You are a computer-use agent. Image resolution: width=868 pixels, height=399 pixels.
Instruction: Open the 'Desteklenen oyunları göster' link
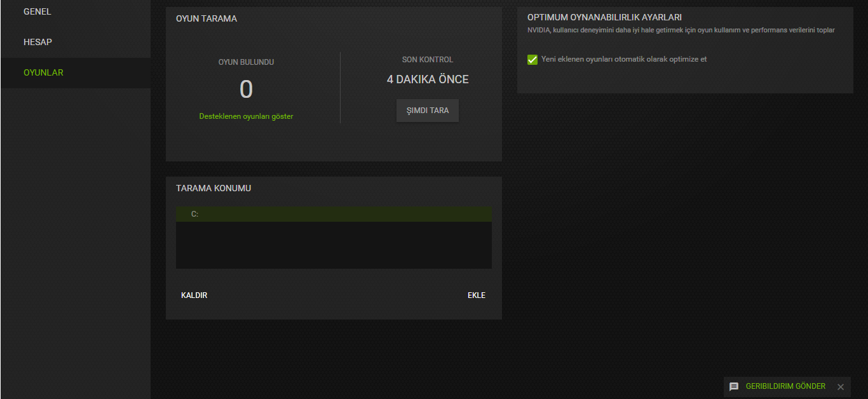[246, 116]
